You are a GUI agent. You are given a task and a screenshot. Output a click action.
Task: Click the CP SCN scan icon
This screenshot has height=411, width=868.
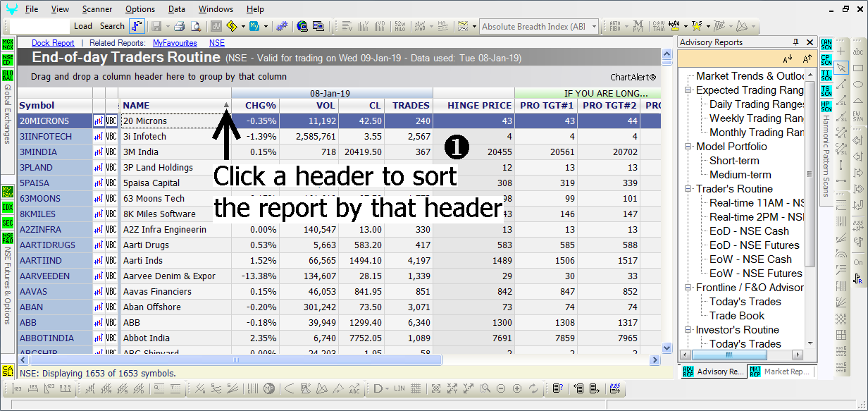[x=826, y=60]
